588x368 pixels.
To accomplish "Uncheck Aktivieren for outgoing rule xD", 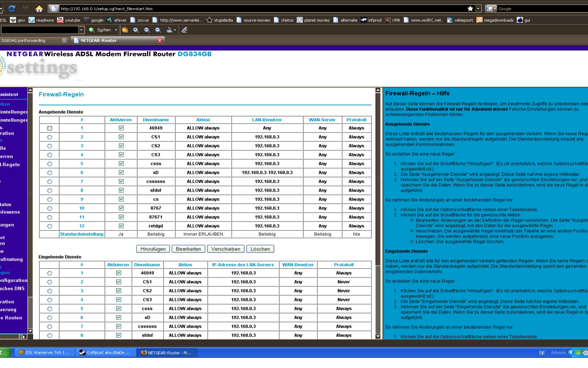I will (121, 172).
